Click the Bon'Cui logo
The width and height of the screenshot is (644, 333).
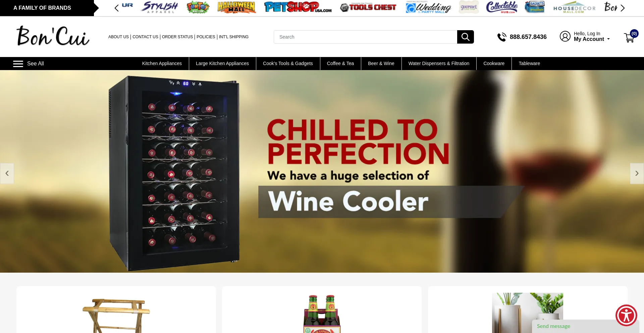(53, 36)
